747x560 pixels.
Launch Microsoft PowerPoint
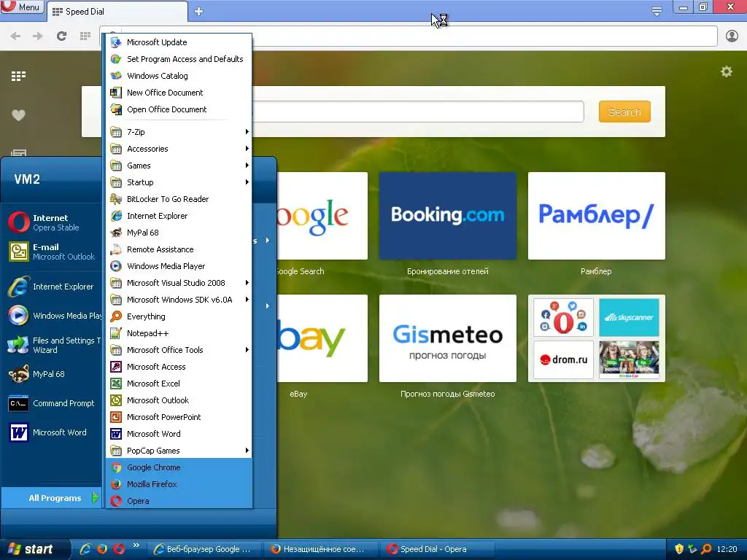[179, 417]
